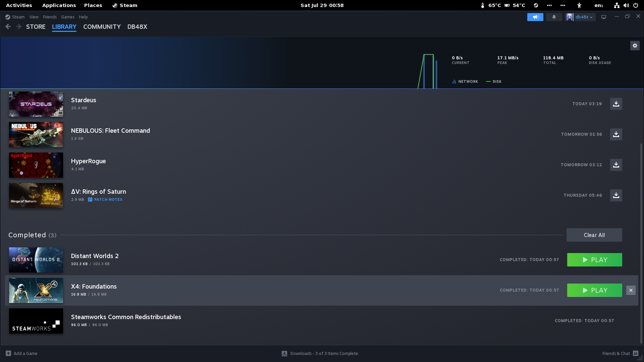The width and height of the screenshot is (644, 362).
Task: View notifications bell
Action: (x=554, y=17)
